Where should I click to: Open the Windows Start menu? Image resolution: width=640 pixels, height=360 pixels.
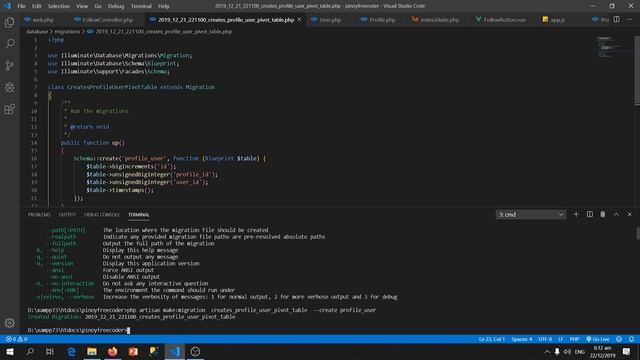(x=9, y=351)
